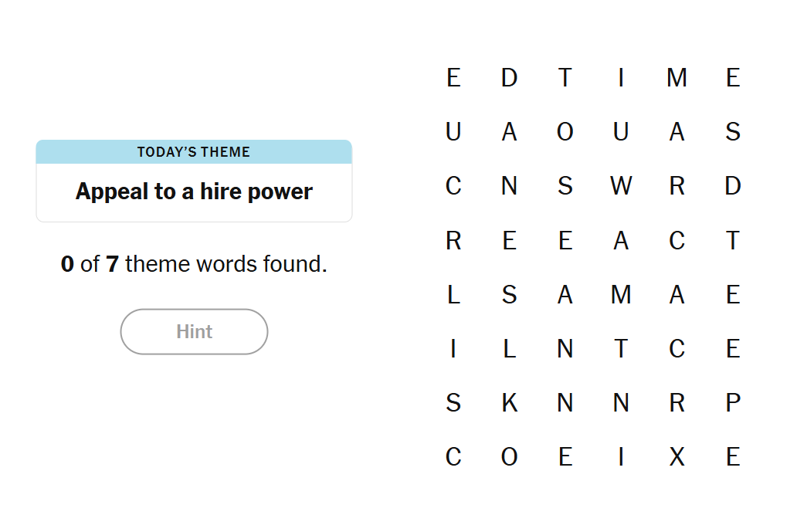Screen dimensions: 797x532
Task: Click the theme words found counter
Action: pyautogui.click(x=194, y=264)
